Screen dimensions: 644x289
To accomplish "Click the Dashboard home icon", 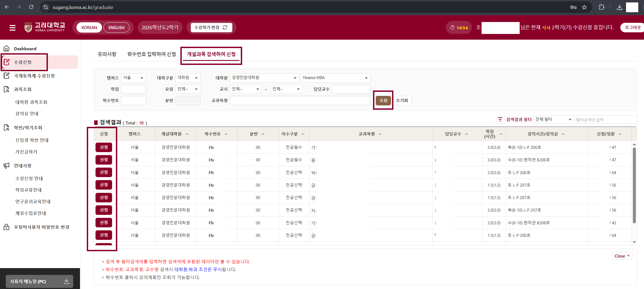I will [7, 49].
